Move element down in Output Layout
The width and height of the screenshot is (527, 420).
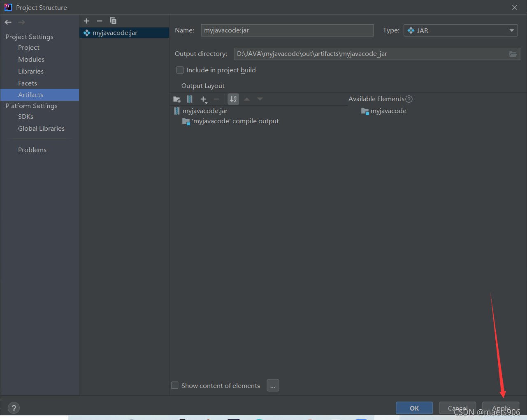(x=260, y=99)
